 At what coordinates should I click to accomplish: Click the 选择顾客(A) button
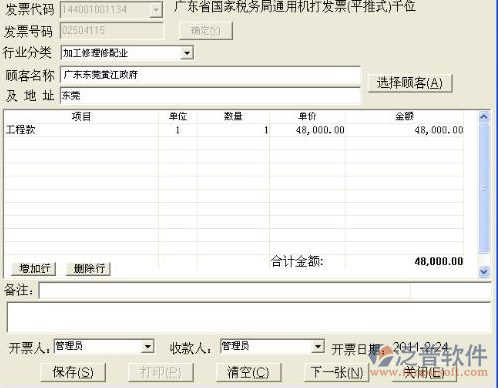click(410, 83)
